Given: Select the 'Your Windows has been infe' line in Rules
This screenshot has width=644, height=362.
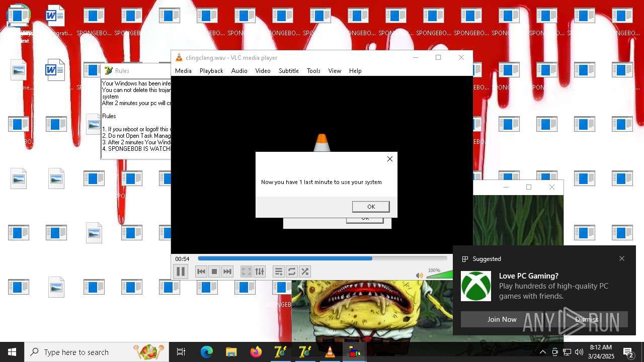Looking at the screenshot, I should (136, 83).
